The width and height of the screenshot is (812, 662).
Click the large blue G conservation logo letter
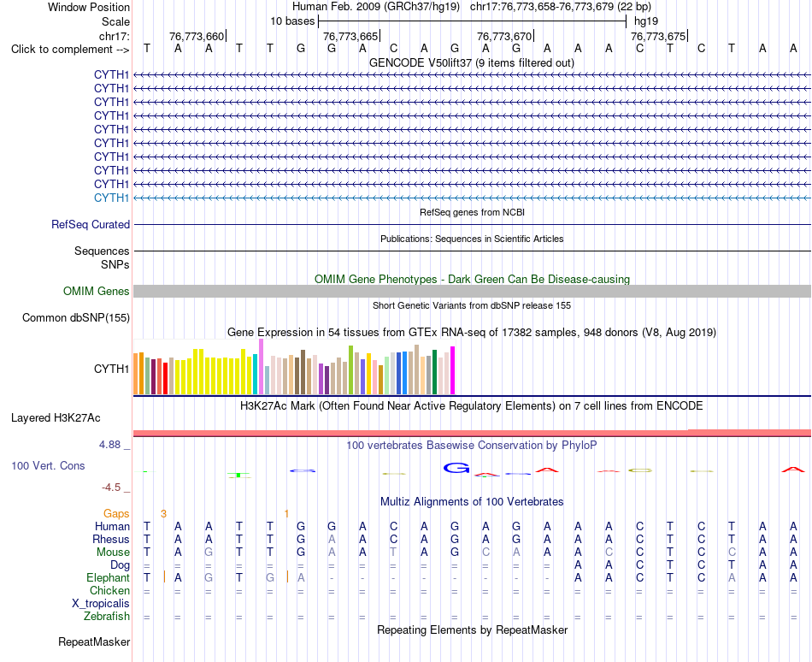pyautogui.click(x=456, y=468)
